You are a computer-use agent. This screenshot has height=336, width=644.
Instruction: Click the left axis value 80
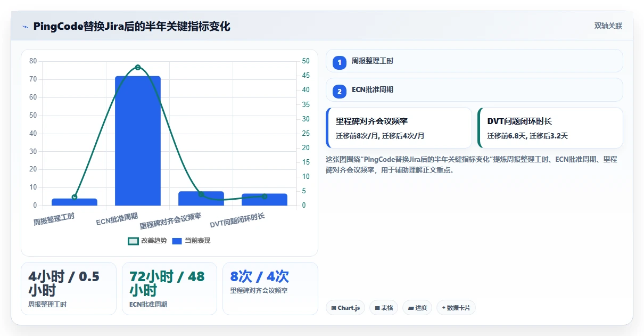tap(33, 61)
